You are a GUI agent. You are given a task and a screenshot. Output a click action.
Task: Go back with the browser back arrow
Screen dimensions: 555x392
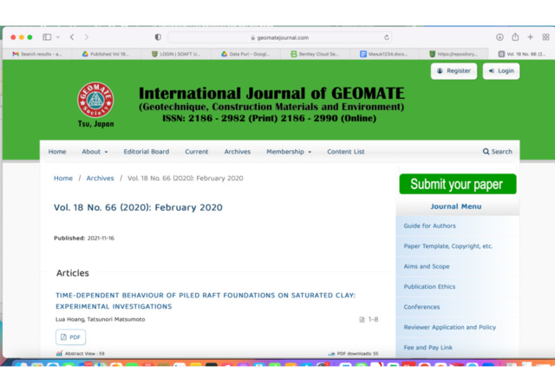tap(72, 36)
